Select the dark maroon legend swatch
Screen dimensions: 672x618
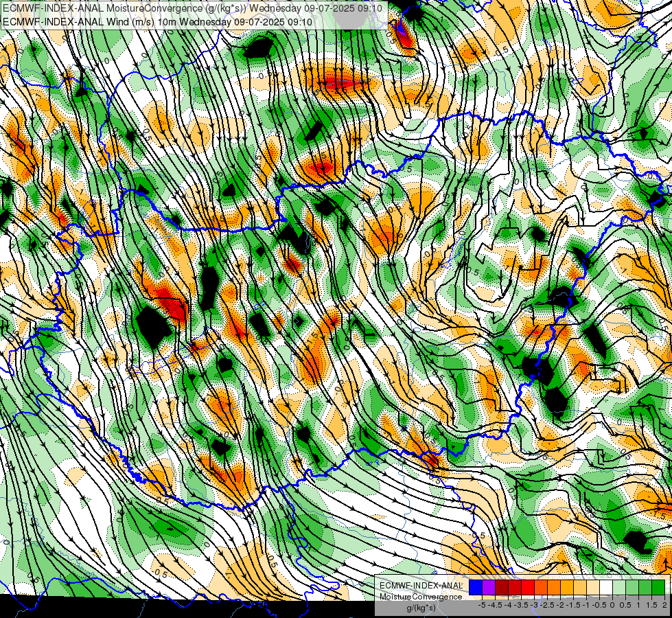[502, 587]
